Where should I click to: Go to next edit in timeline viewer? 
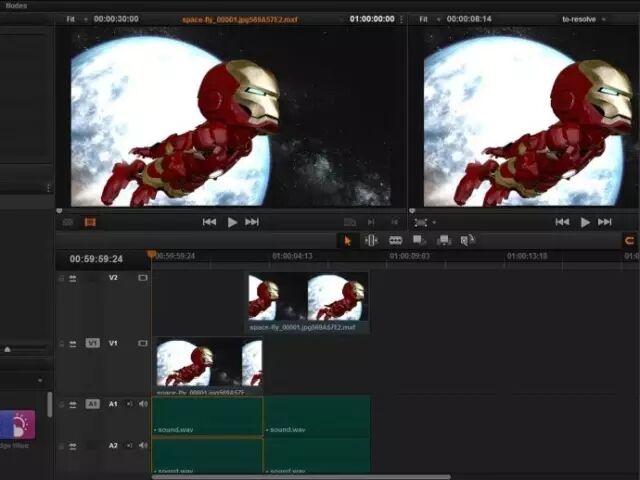(604, 222)
